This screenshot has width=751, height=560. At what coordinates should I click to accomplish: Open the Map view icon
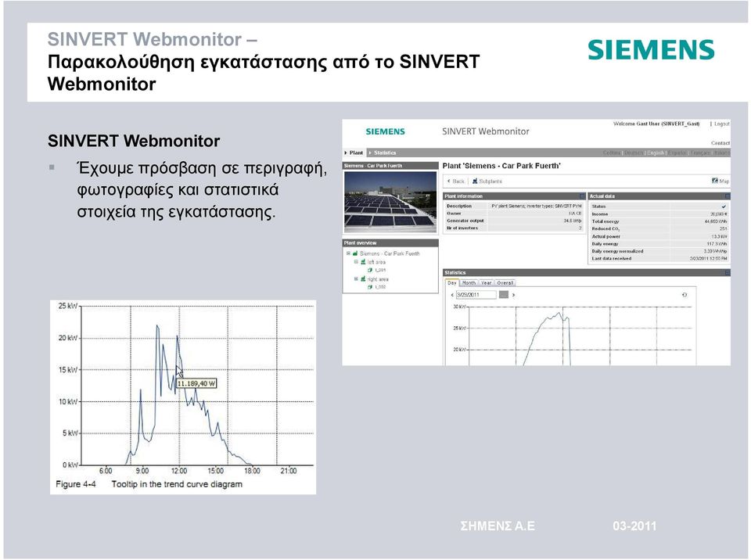(714, 181)
